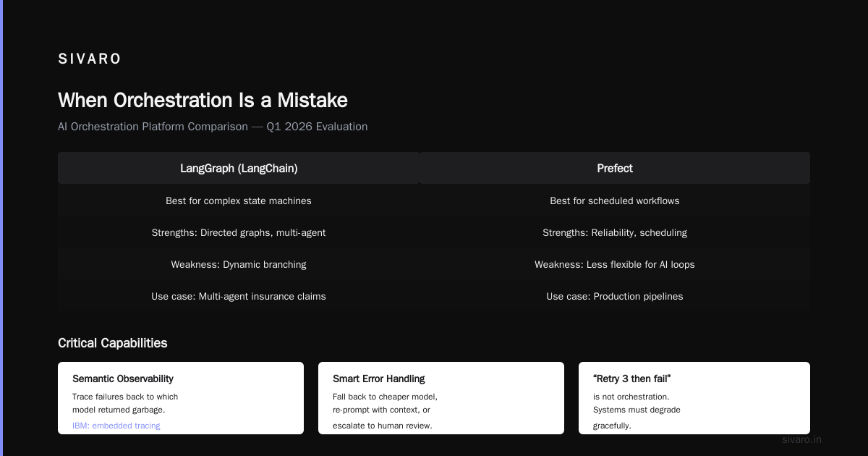
Task: Select 'Weakness: Dynamic branching' cell
Action: pyautogui.click(x=239, y=264)
